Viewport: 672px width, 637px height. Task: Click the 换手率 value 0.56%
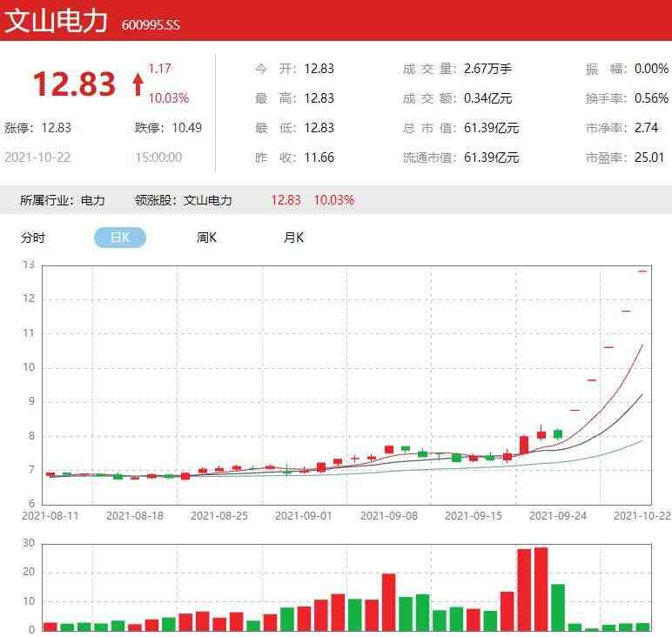tap(651, 98)
